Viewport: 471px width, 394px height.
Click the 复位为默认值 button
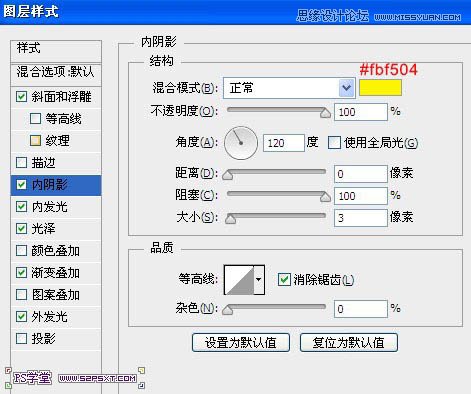coord(349,342)
